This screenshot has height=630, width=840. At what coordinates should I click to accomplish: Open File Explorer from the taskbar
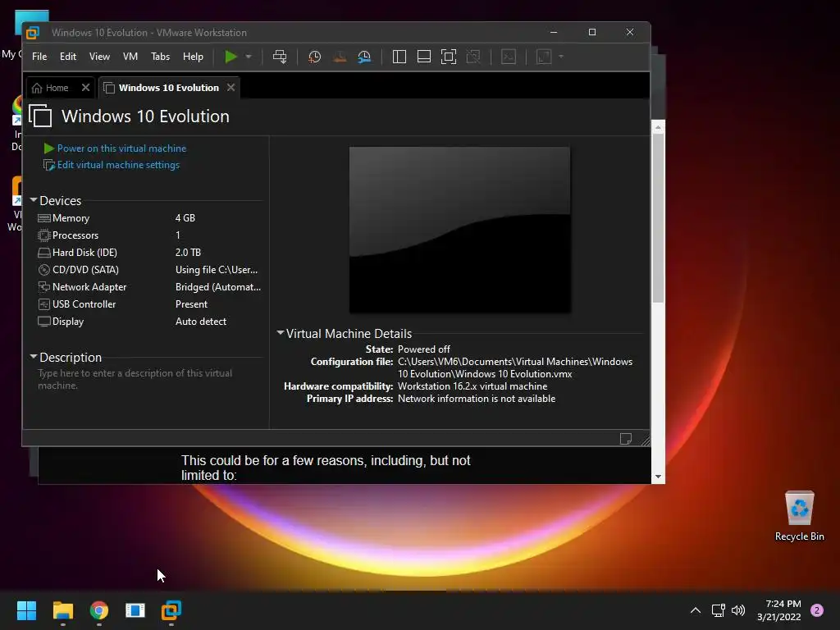62,610
